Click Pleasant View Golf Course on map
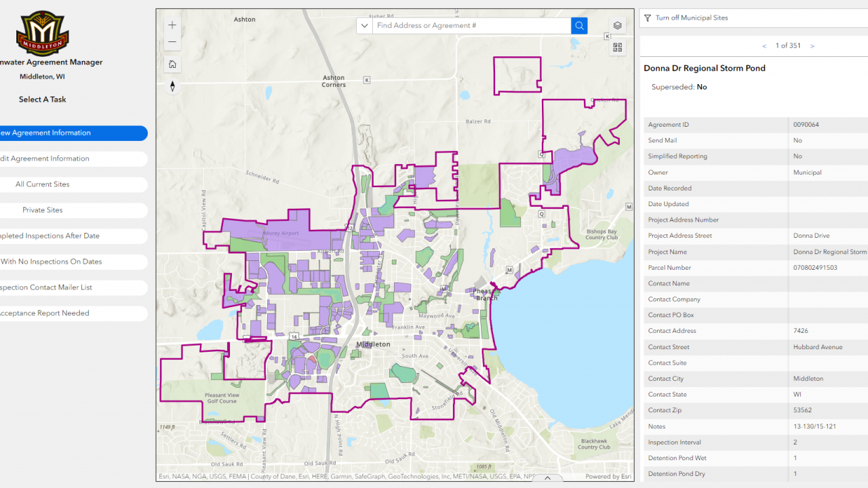The height and width of the screenshot is (488, 868). click(222, 398)
